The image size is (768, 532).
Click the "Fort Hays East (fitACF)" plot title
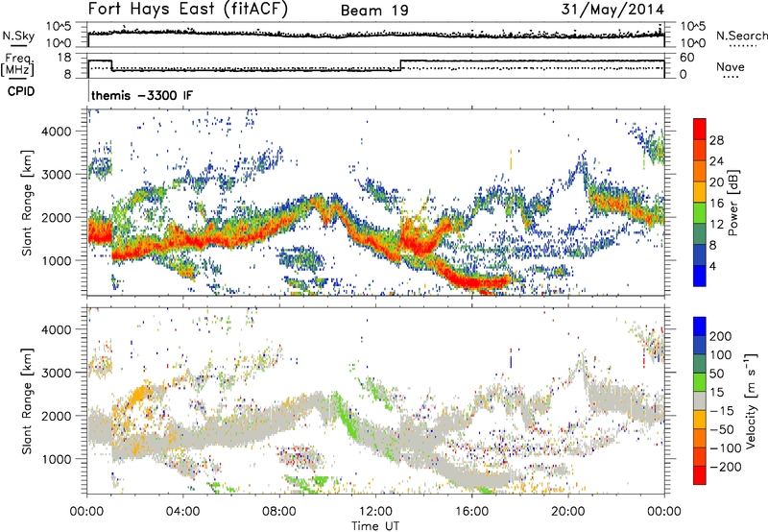[188, 9]
